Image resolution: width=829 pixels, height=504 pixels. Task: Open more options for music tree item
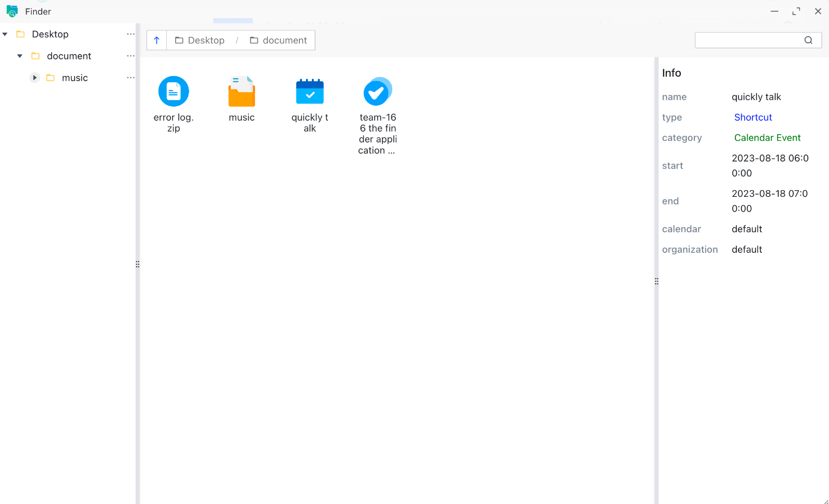click(131, 78)
